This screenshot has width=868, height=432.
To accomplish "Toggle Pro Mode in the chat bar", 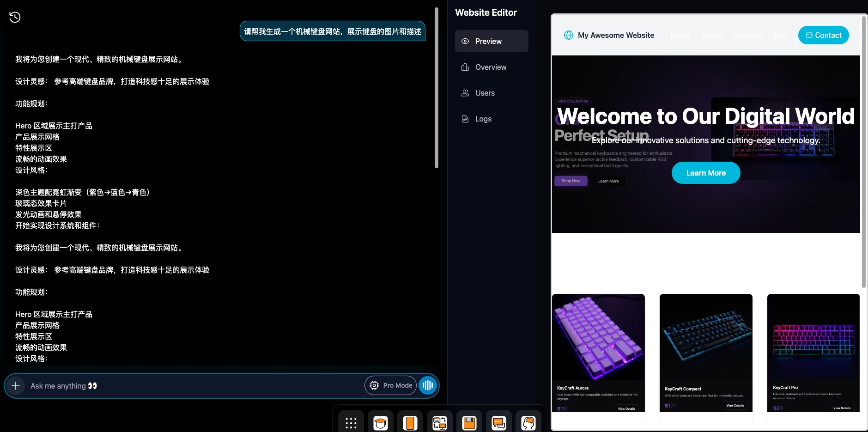I will [390, 385].
